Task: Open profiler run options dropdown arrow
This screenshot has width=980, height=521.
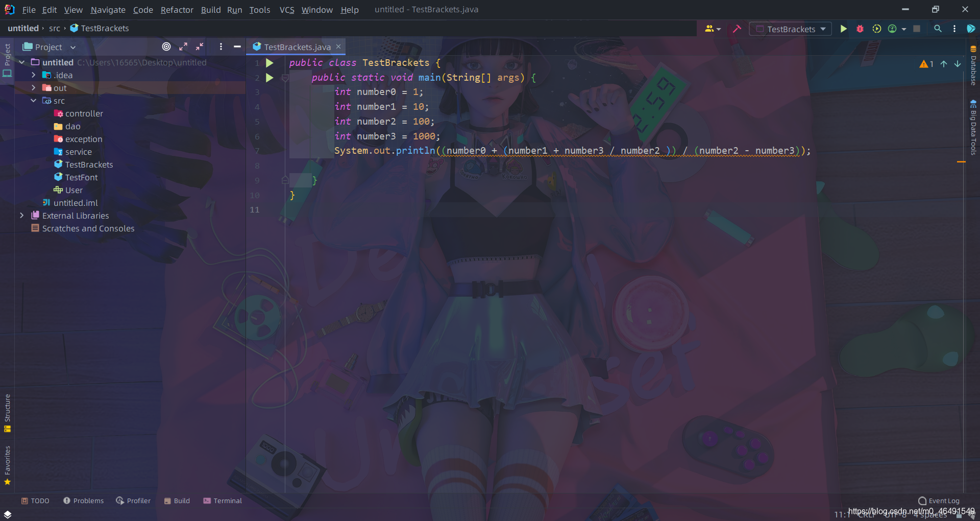Action: (904, 30)
